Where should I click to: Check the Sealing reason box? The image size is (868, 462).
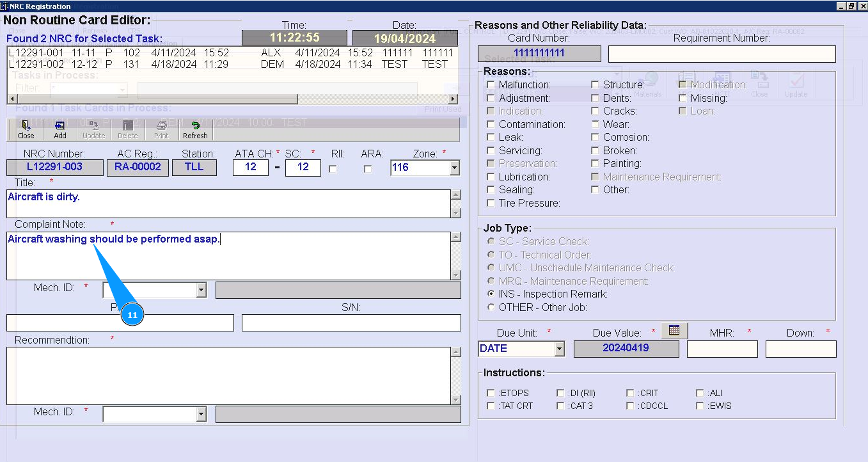(491, 190)
